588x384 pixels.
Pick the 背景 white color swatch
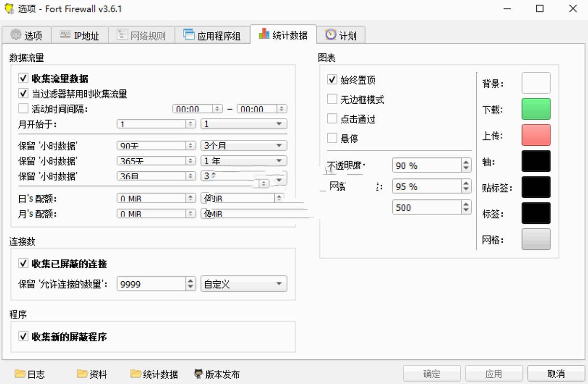pyautogui.click(x=536, y=83)
